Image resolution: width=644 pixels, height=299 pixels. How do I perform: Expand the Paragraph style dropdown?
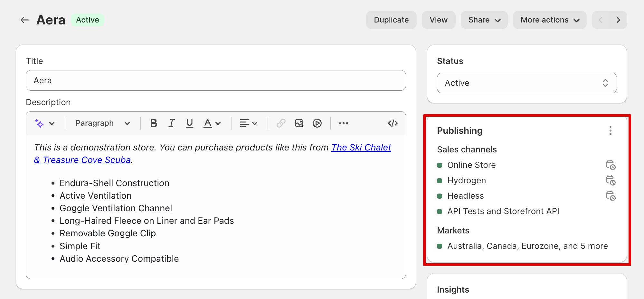pyautogui.click(x=102, y=123)
